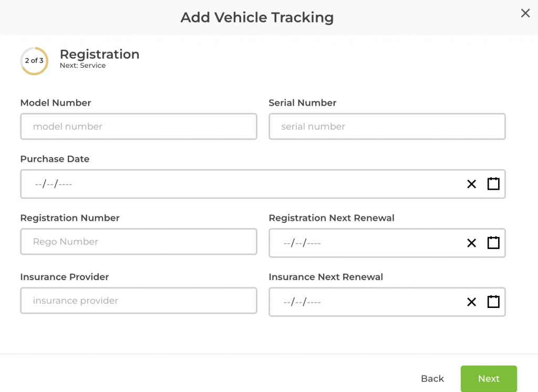Clear the Insurance Next Renewal date
The height and width of the screenshot is (392, 538).
pos(471,302)
